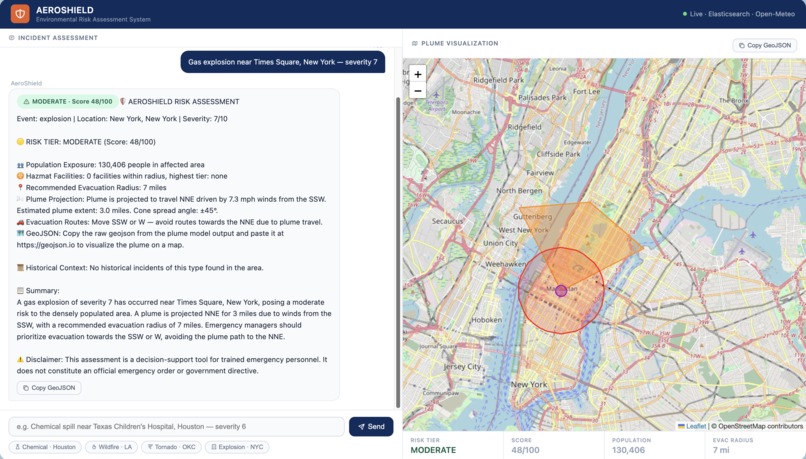Select the Chemical · Houston preset chip

coord(45,447)
